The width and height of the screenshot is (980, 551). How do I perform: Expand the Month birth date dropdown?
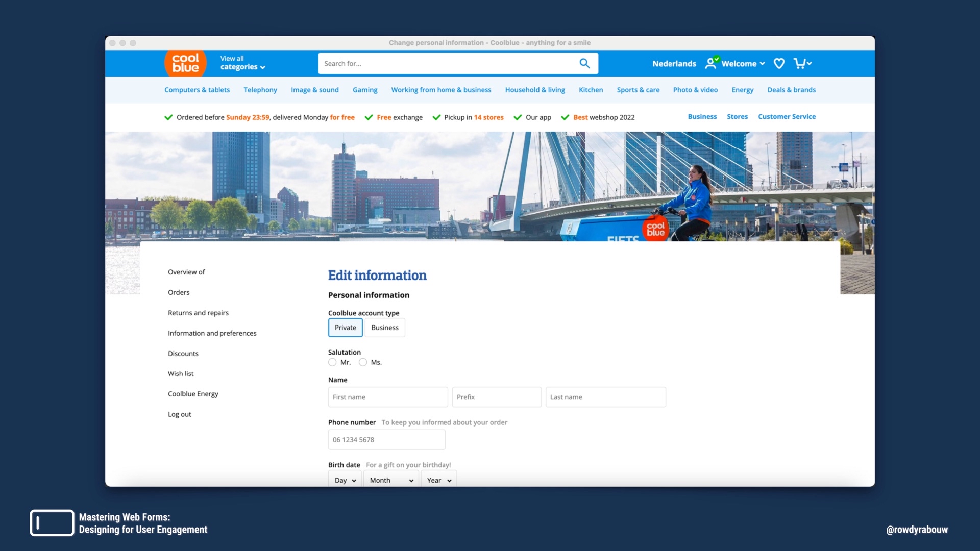click(391, 480)
